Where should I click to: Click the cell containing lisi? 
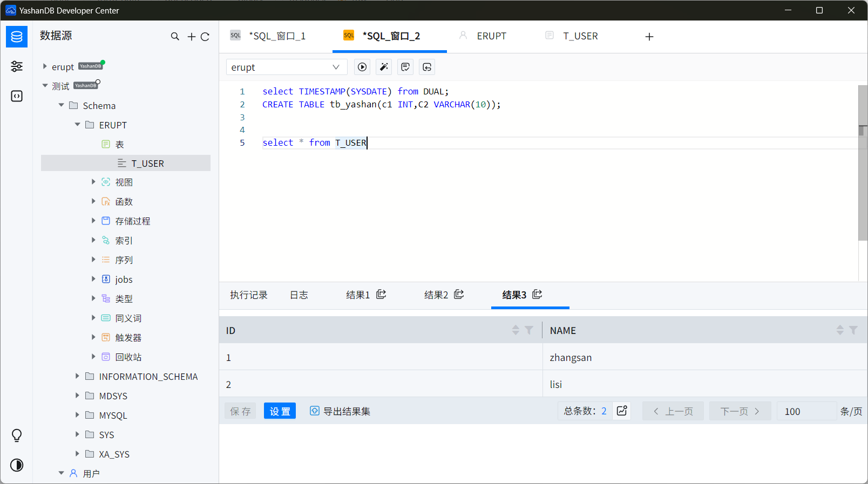coord(705,384)
